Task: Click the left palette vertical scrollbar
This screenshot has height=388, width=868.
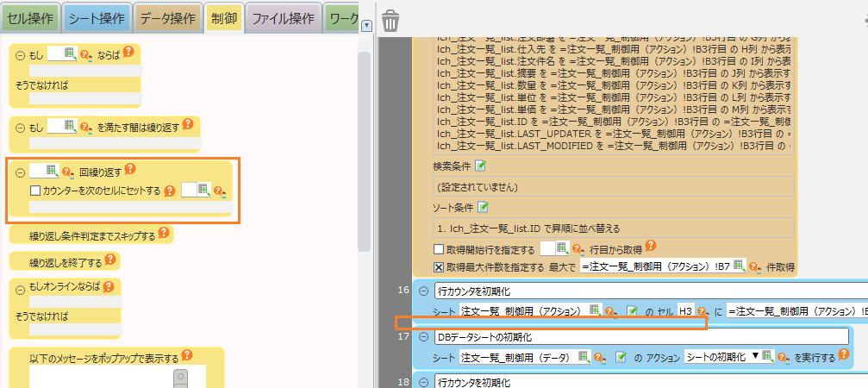Action: 364,153
